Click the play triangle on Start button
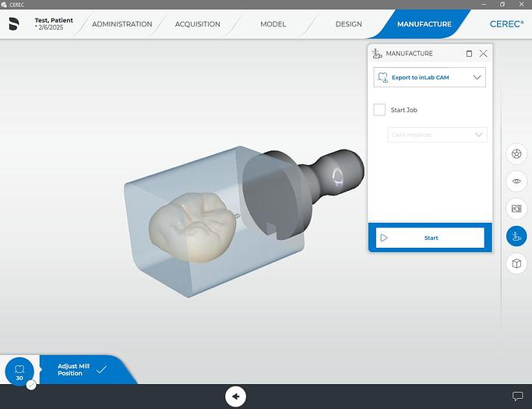 tap(384, 238)
